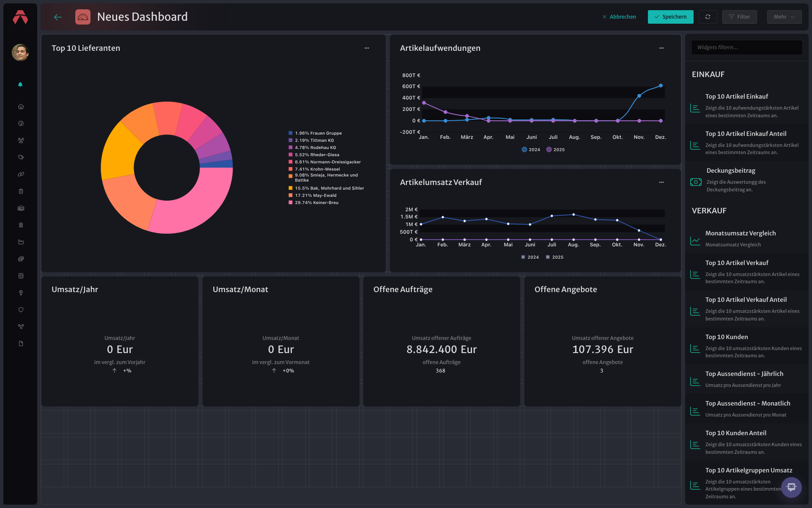This screenshot has width=812, height=508.
Task: Select the Deckungsbeitrag widget entry
Action: pos(747,179)
